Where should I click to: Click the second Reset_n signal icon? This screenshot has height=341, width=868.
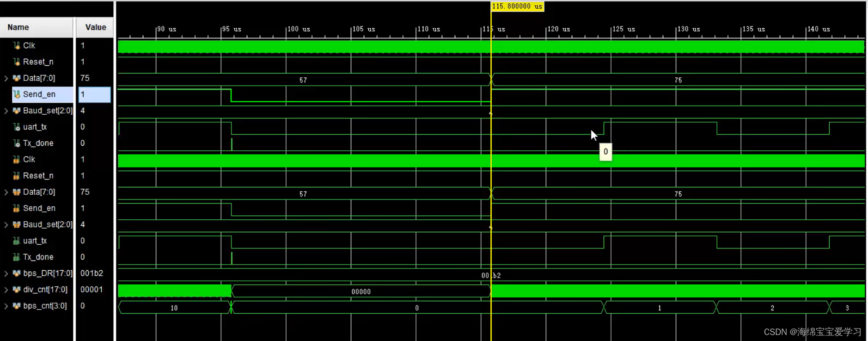[17, 175]
